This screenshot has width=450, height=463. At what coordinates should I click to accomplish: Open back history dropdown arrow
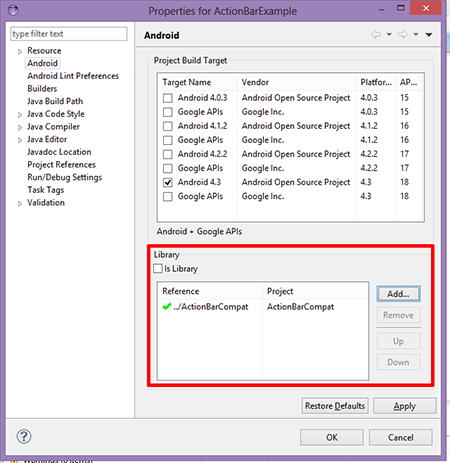tap(389, 35)
